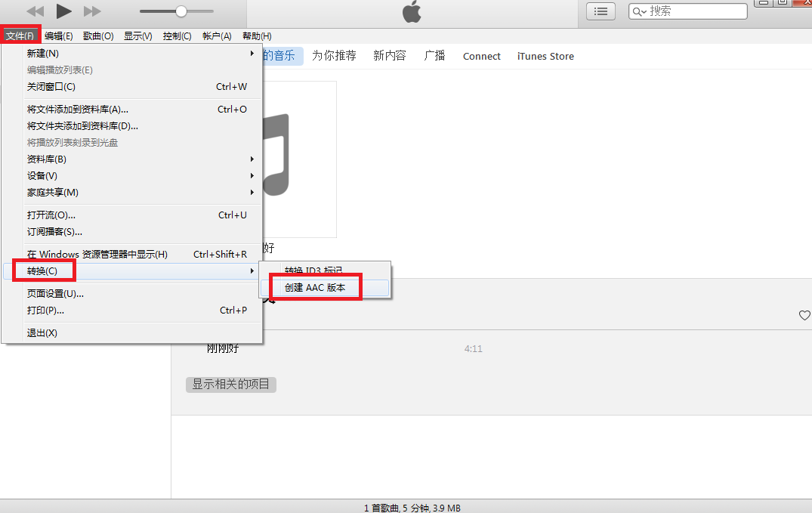812x513 pixels.
Task: Expand the 新建(N) submenu arrow
Action: point(252,54)
